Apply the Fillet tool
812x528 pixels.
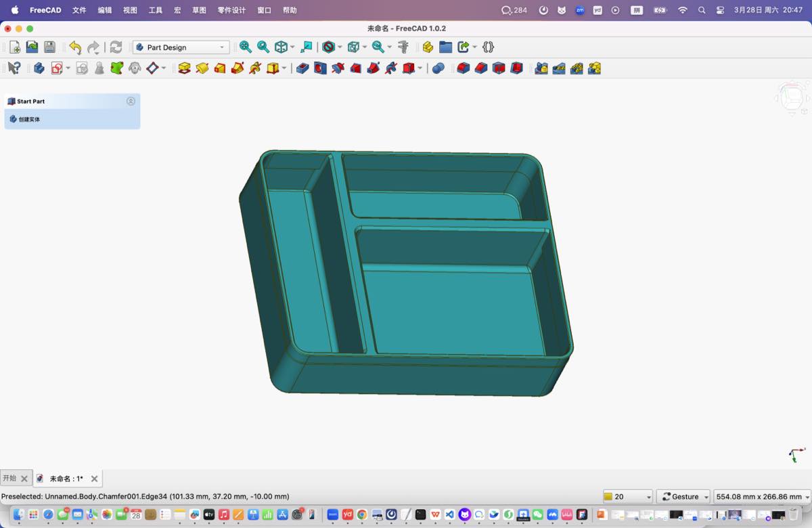(464, 68)
